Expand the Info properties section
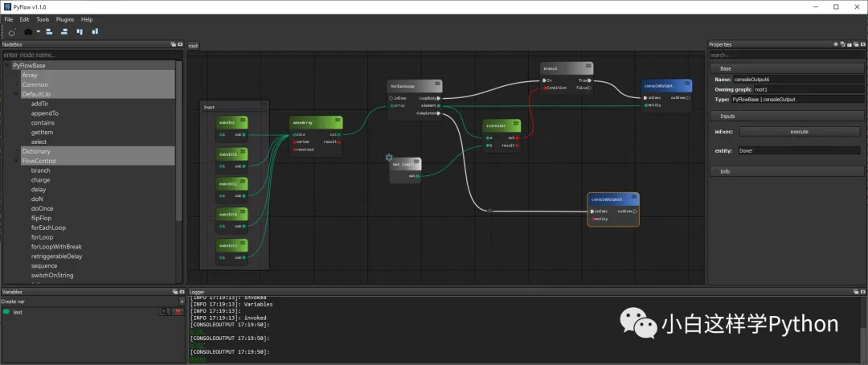Screen dimensions: 868x365 click(x=786, y=172)
